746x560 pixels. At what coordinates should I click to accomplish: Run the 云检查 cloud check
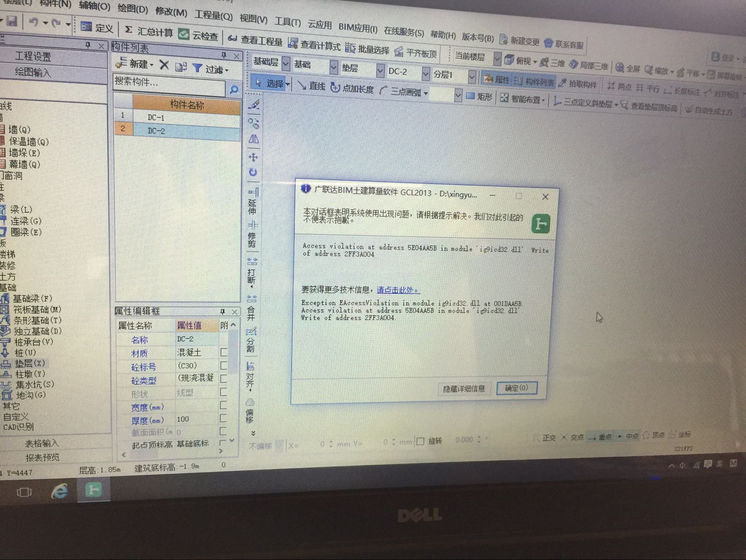point(198,35)
